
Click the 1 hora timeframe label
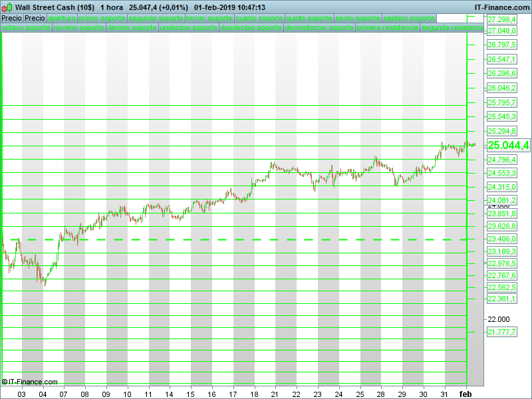111,7
